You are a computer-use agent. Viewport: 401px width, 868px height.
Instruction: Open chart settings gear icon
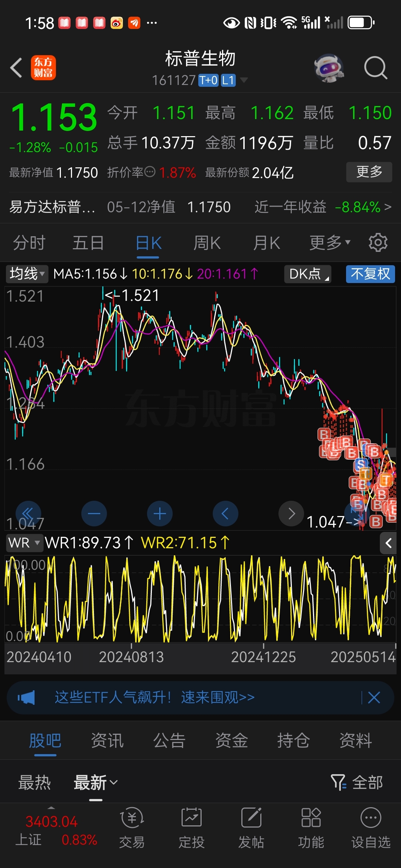click(378, 243)
